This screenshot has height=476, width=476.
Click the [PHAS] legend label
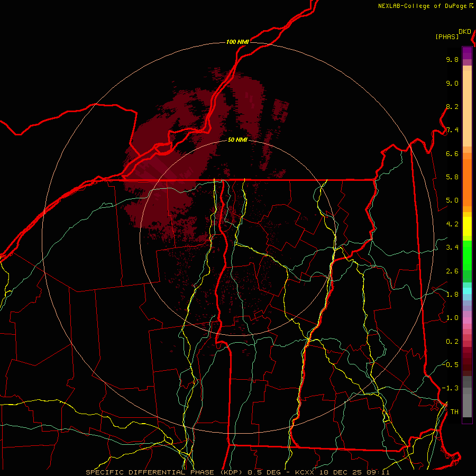[447, 36]
